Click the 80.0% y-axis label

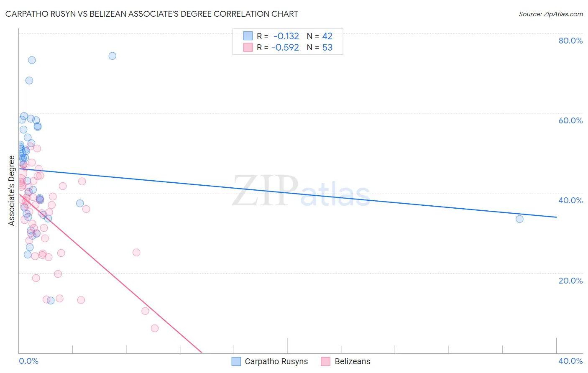point(570,41)
